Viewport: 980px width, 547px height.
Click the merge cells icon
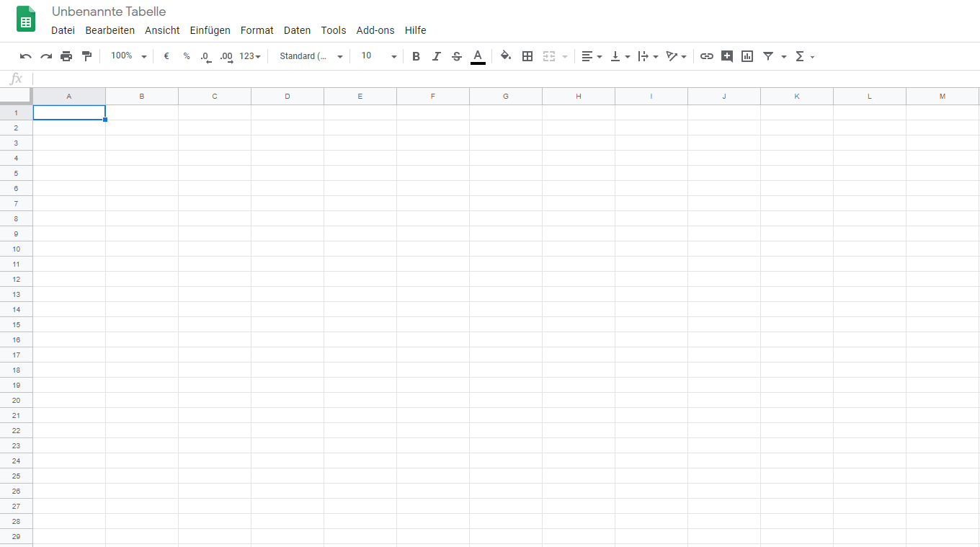(549, 56)
